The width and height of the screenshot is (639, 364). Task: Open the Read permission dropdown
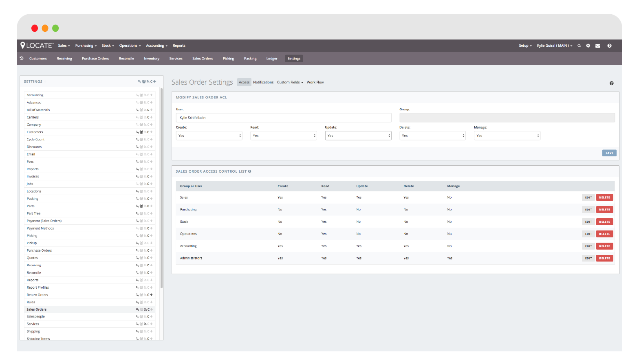pyautogui.click(x=284, y=136)
